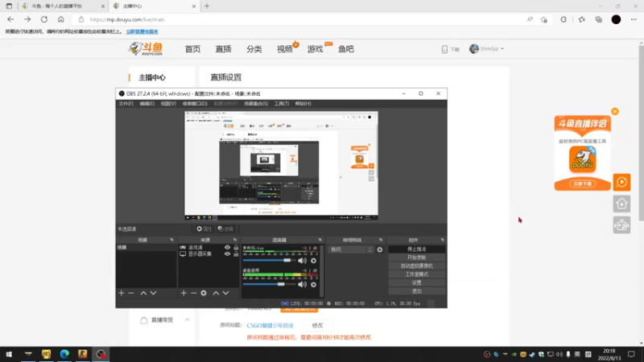Open the OBS Tools menu
The image size is (644, 362).
(281, 104)
